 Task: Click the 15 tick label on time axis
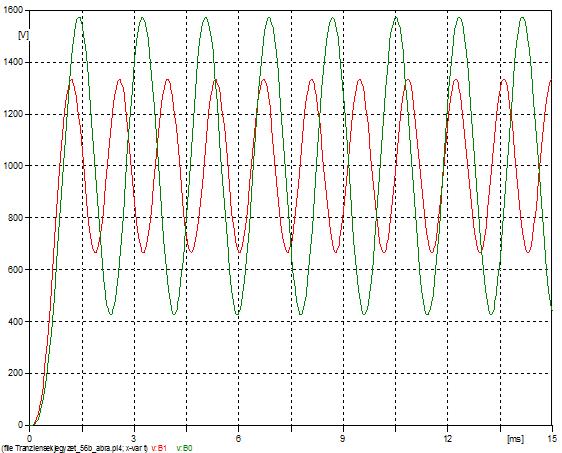[552, 438]
